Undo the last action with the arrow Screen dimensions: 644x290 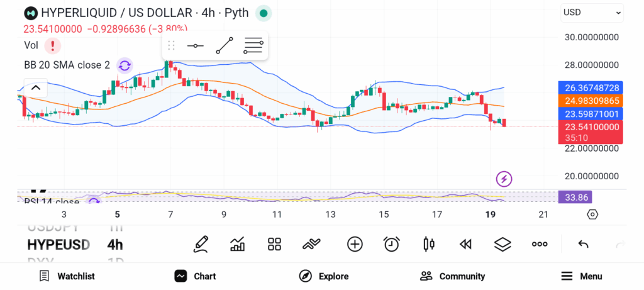pyautogui.click(x=583, y=245)
